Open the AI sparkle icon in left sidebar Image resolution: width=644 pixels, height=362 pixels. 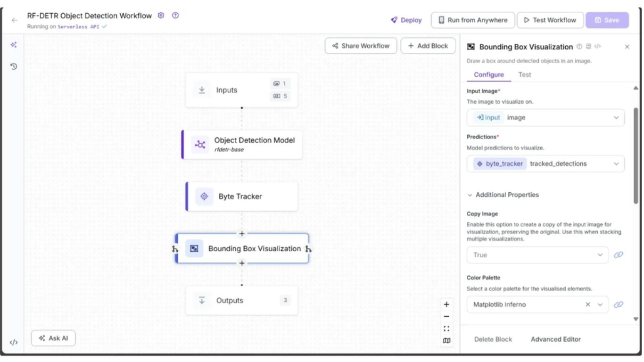click(14, 45)
